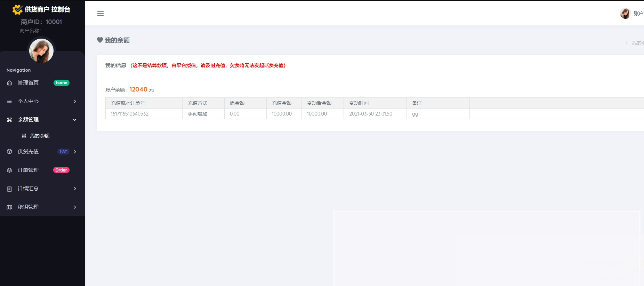Click the home icon beside 管理首页
This screenshot has width=644, height=286.
9,83
